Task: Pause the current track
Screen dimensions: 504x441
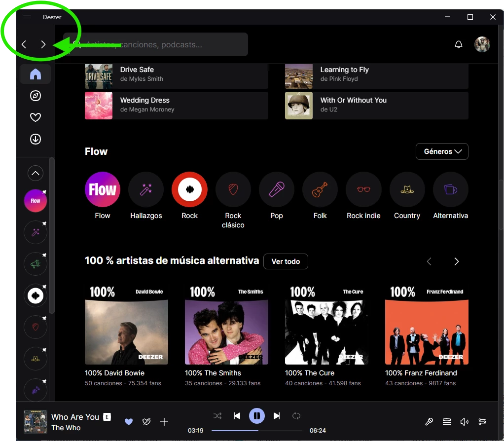Action: 257,416
